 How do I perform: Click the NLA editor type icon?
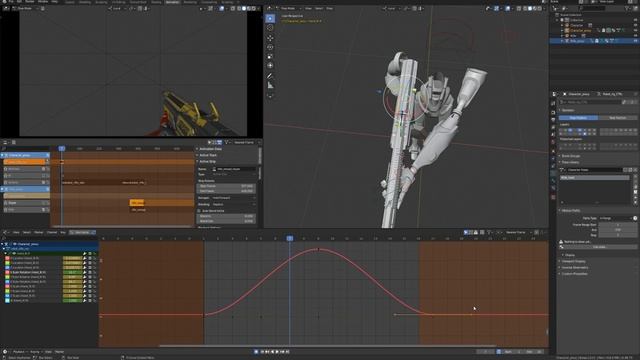pos(5,142)
